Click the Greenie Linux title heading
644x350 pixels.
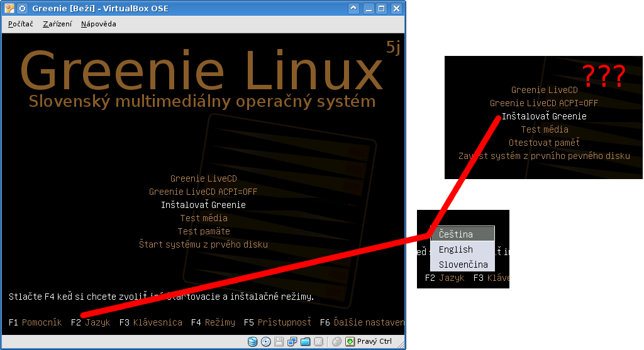(202, 70)
